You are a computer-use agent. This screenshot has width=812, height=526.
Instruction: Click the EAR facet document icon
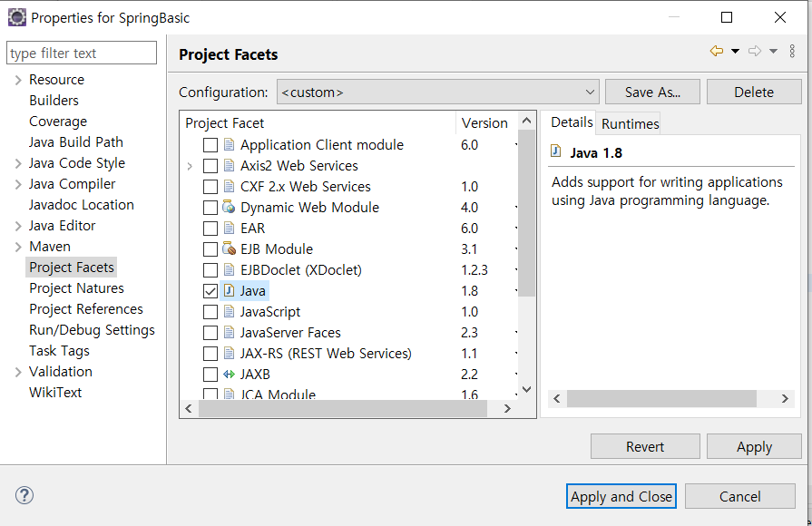coord(229,228)
